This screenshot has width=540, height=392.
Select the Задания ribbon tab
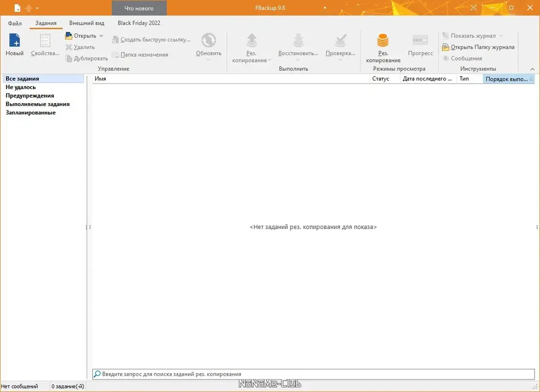[x=46, y=23]
